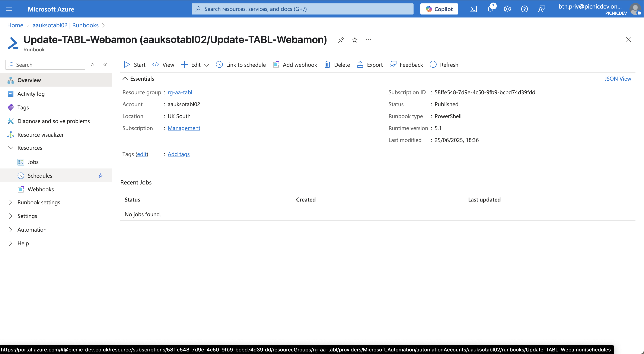This screenshot has height=354, width=644.
Task: Open Feedback in the toolbar
Action: click(x=406, y=65)
